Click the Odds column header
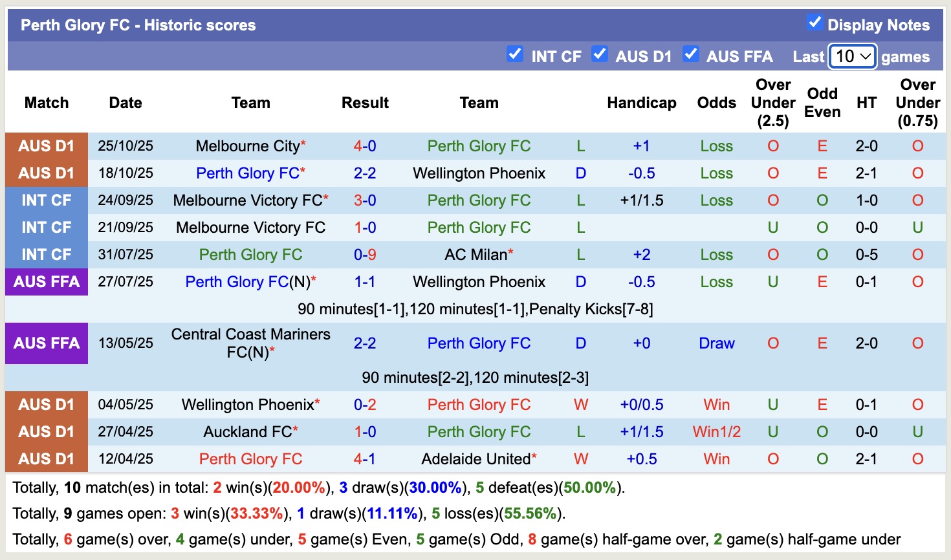 point(716,102)
